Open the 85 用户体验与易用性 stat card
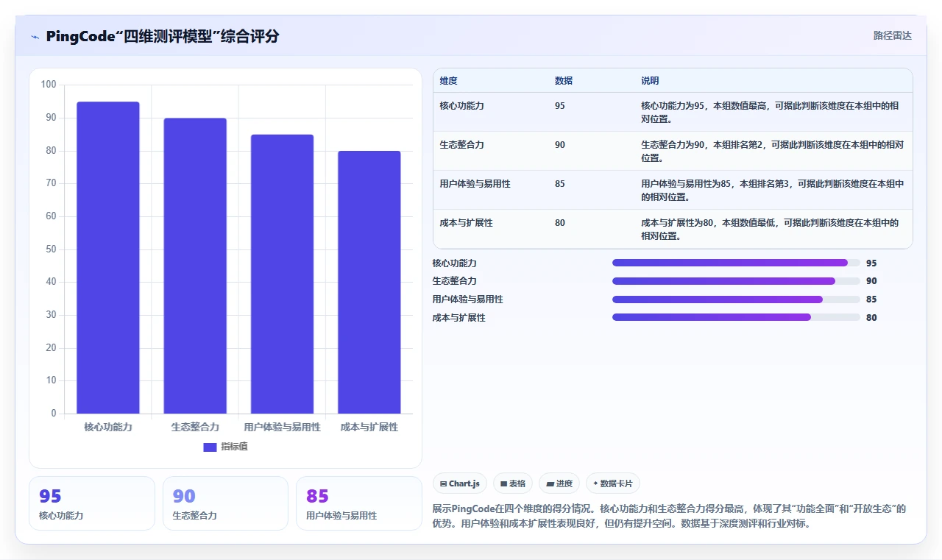 pyautogui.click(x=359, y=503)
